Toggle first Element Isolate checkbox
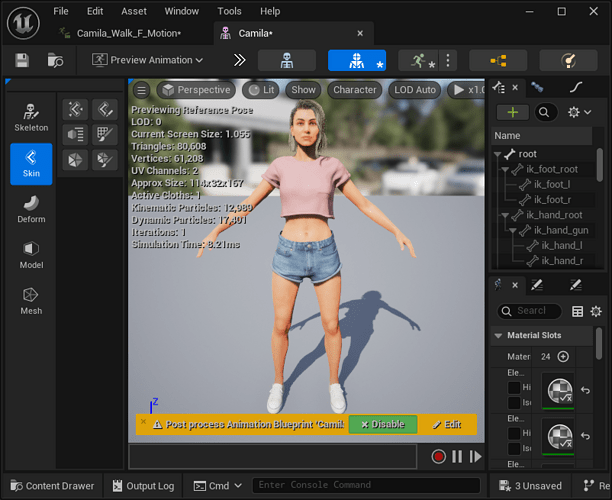The image size is (612, 500). 514,402
